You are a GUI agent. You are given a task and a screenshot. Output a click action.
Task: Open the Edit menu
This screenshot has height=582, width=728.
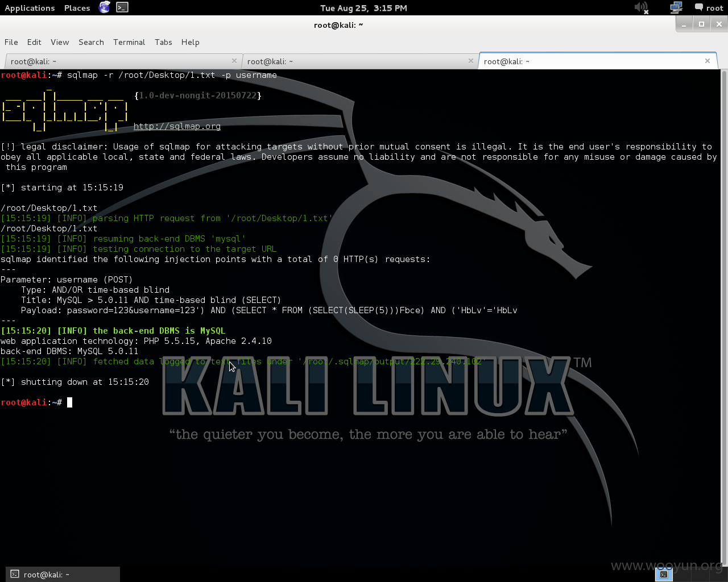(x=34, y=42)
